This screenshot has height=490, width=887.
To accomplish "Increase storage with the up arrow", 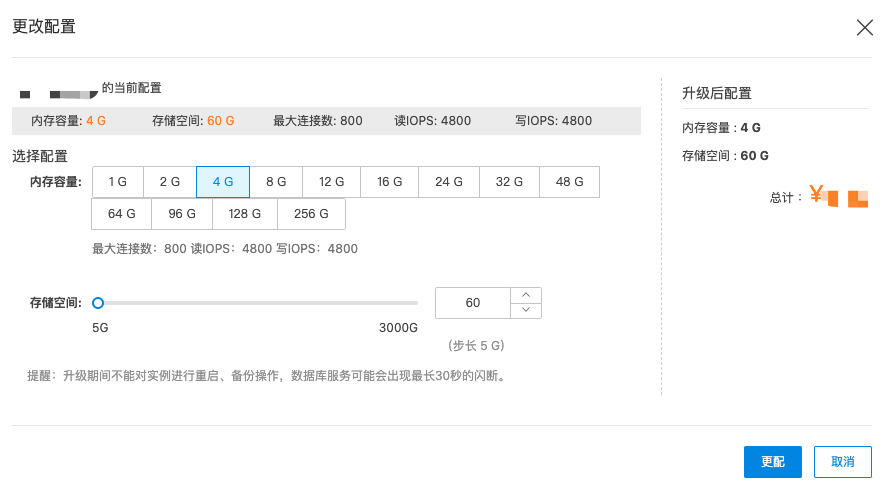I will coord(526,295).
